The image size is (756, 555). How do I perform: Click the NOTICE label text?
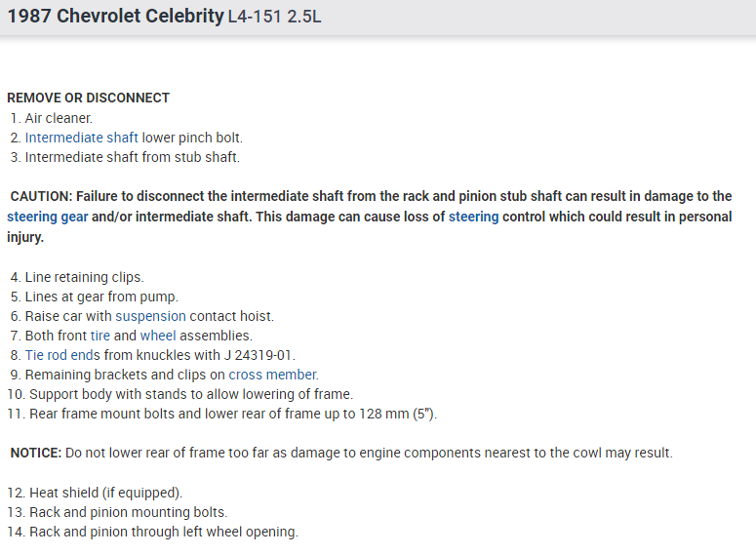(x=36, y=454)
